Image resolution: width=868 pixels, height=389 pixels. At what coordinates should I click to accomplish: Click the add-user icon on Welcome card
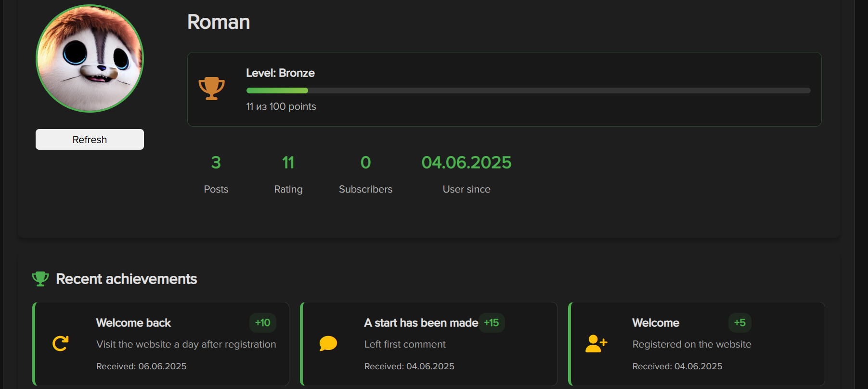pyautogui.click(x=596, y=343)
